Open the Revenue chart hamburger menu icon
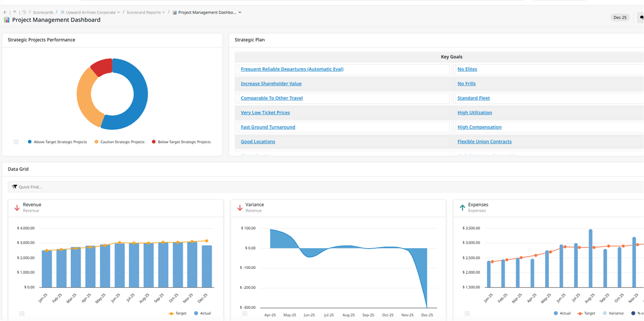This screenshot has height=321, width=644. pos(21,313)
